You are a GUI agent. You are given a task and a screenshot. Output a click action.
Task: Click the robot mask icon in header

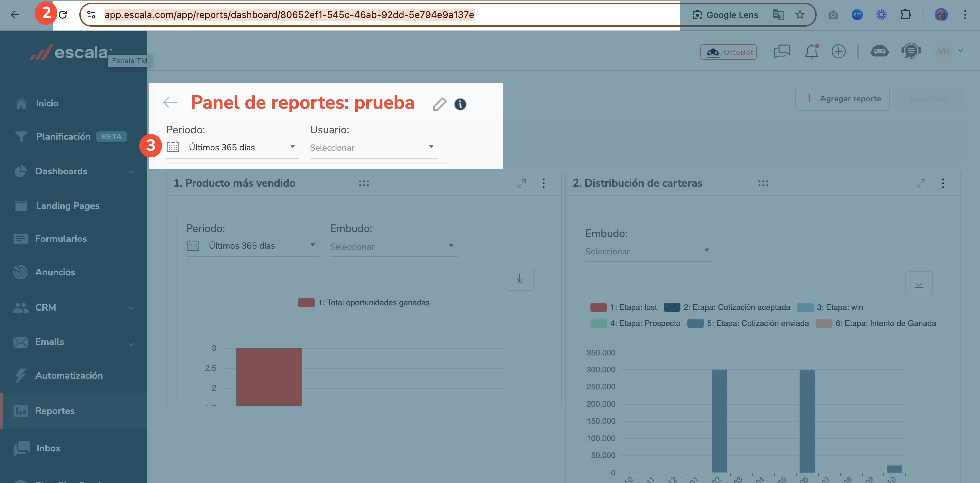(880, 51)
